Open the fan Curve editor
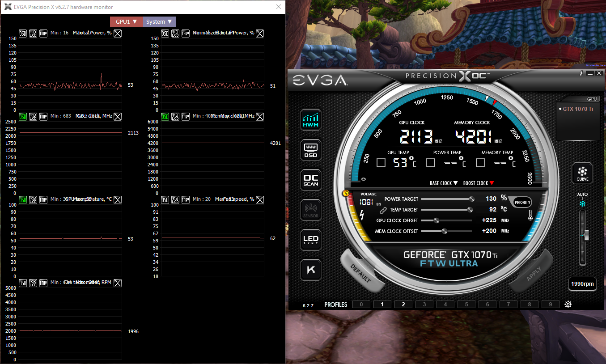The height and width of the screenshot is (364, 606). click(582, 174)
